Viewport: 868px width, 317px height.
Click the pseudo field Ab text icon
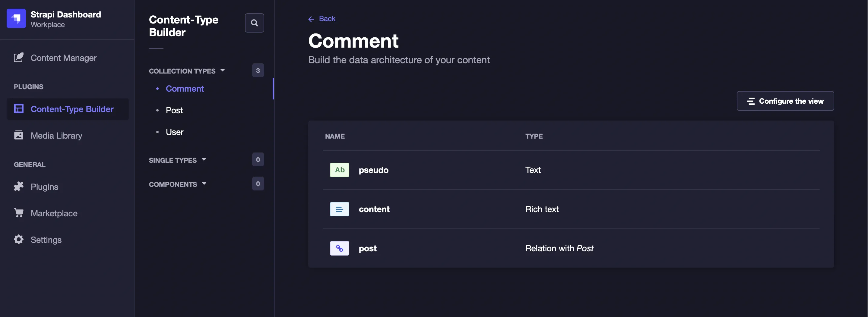339,170
